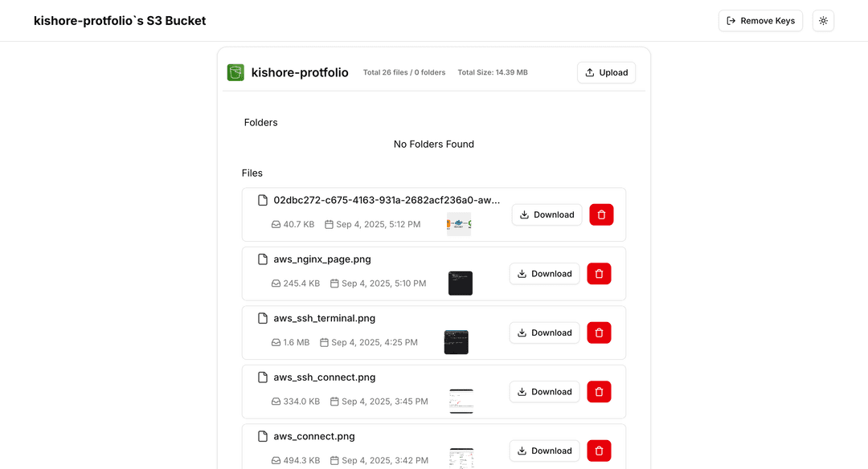Download aws_nginx_page.png
Screen dimensions: 868x469
coord(544,274)
